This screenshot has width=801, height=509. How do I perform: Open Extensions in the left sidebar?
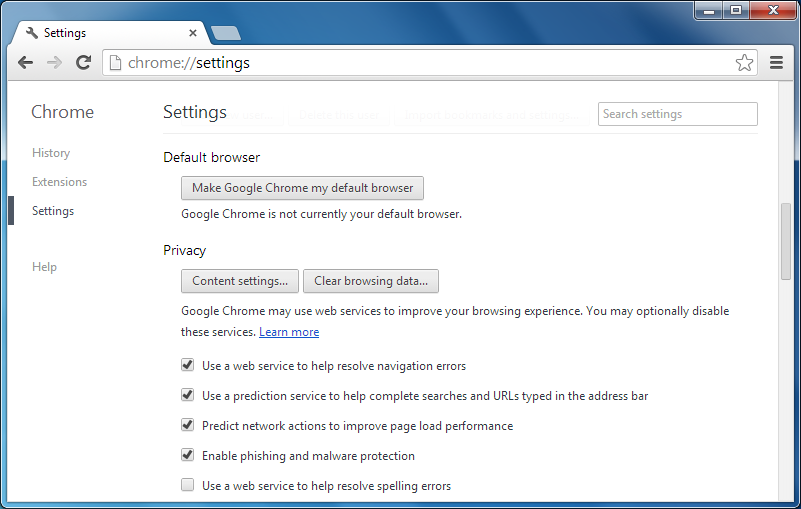click(59, 182)
